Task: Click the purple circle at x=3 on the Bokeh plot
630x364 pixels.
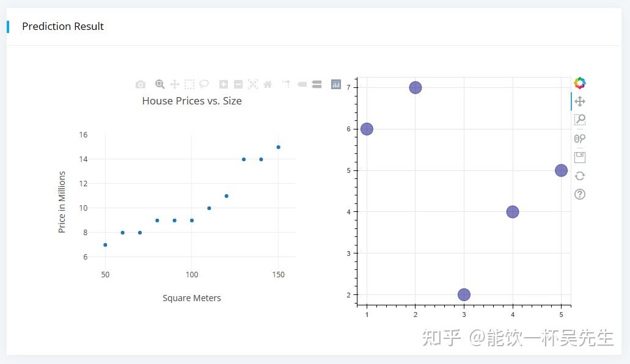Action: click(x=464, y=295)
